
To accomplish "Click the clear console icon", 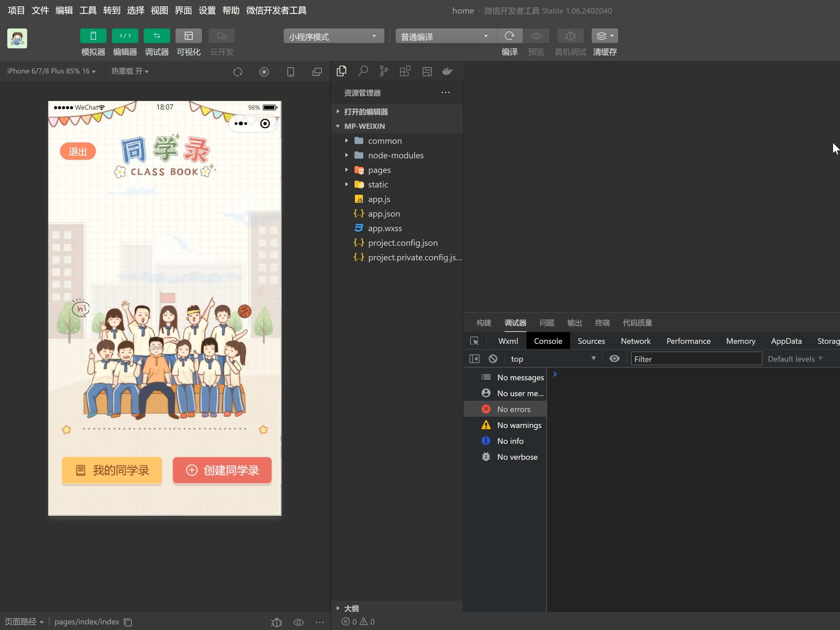I will point(493,359).
